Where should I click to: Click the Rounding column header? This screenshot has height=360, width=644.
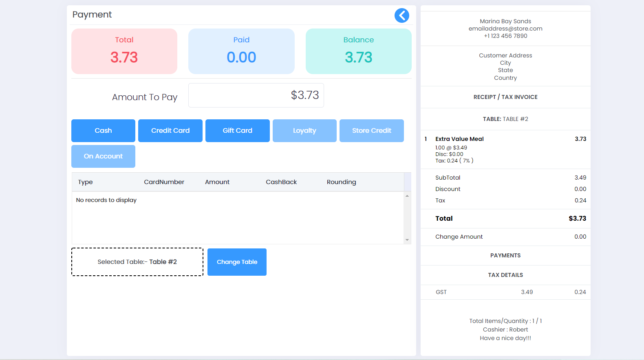coord(341,182)
